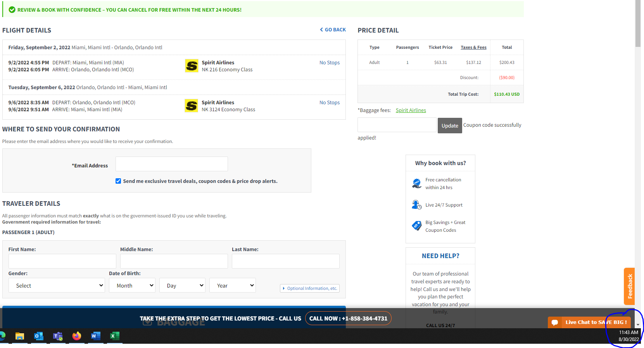Open Excel from the taskbar
This screenshot has height=348, width=644.
click(114, 336)
